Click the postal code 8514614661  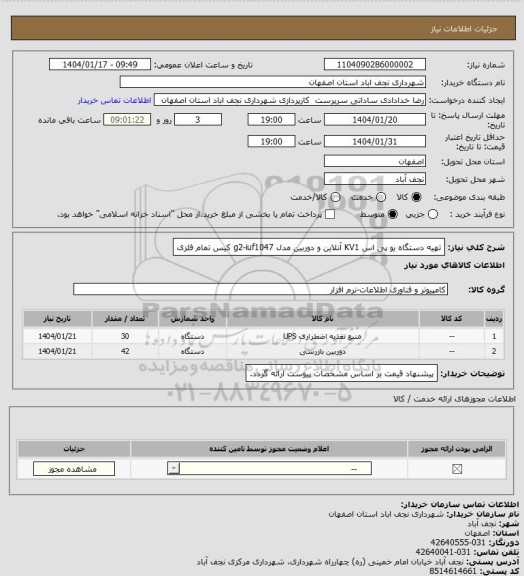(453, 572)
